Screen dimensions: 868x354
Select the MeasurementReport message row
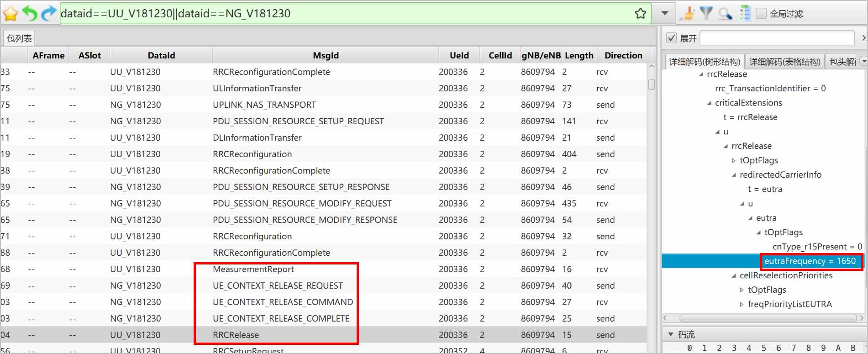point(253,269)
